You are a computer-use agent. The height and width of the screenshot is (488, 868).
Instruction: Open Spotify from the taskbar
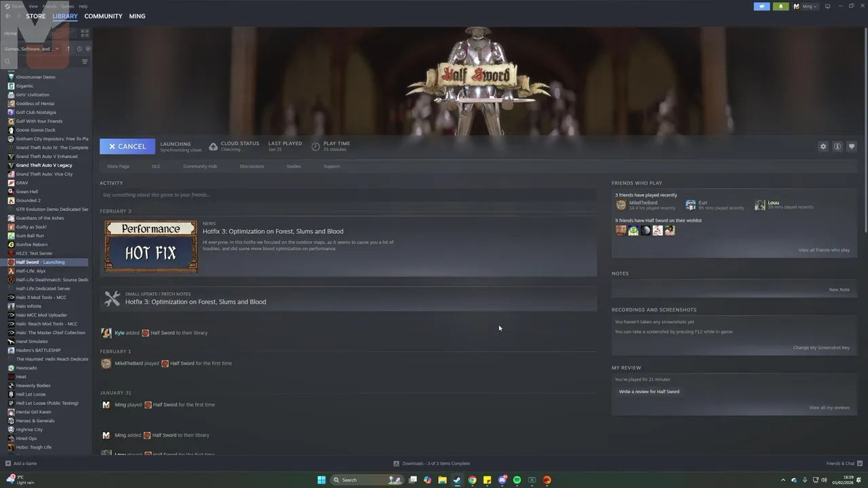[x=517, y=480]
